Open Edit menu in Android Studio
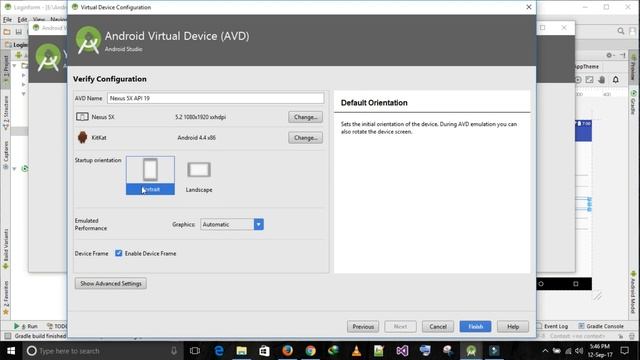 pos(22,19)
